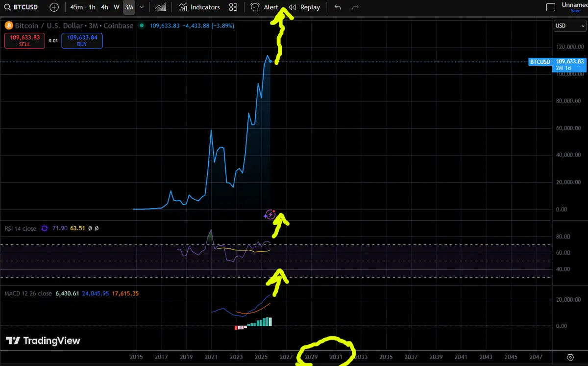Image resolution: width=588 pixels, height=366 pixels.
Task: Click the red SELL price button
Action: point(24,41)
